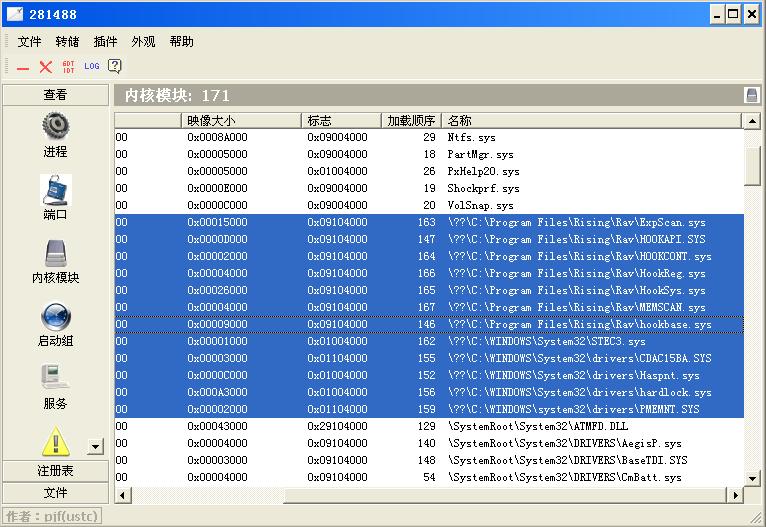Image resolution: width=766 pixels, height=527 pixels.
Task: Open the 插件 menu
Action: click(106, 42)
